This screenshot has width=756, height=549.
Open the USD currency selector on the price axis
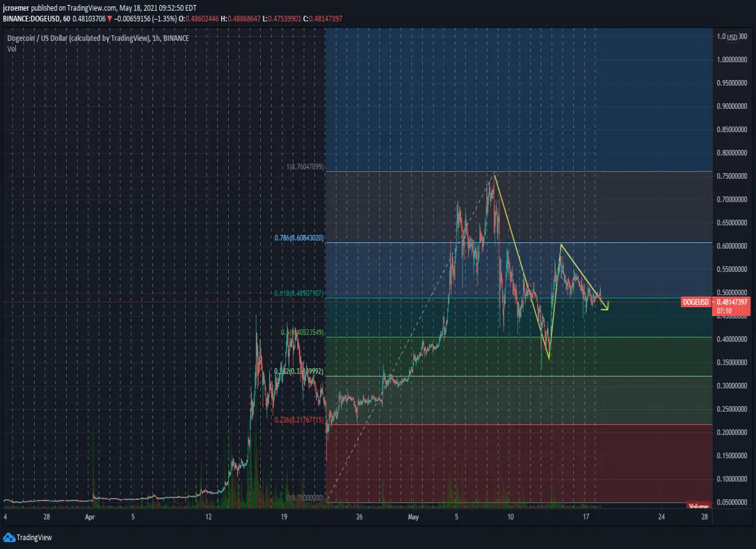point(732,37)
